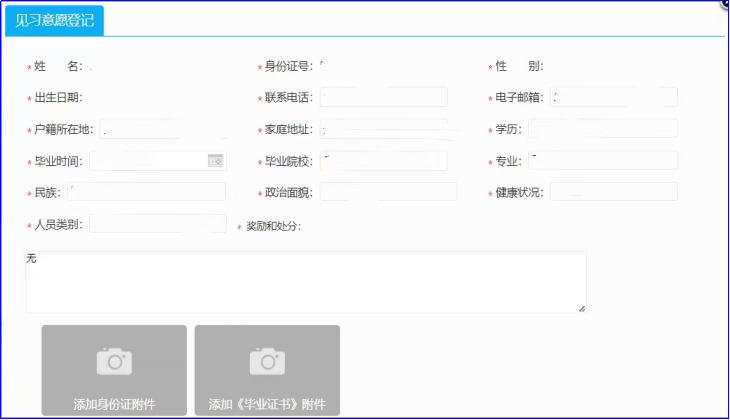
Task: Open the calendar picker for 毕业时间
Action: point(215,161)
